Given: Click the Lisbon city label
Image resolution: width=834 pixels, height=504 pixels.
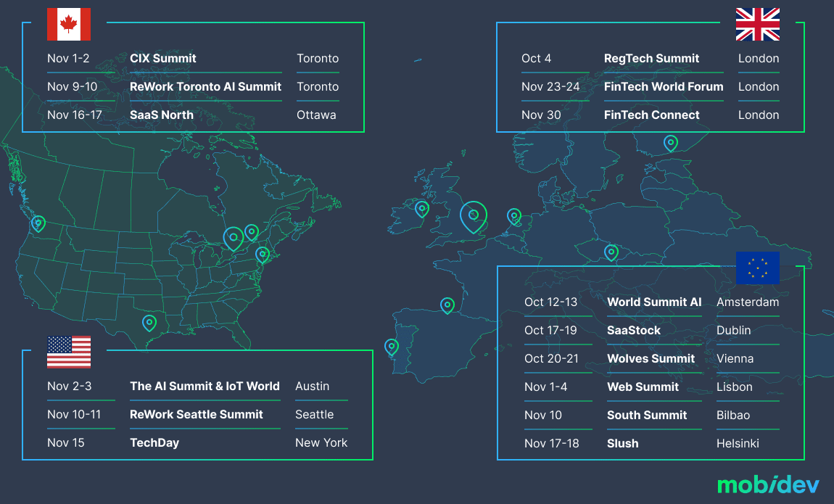Looking at the screenshot, I should [x=734, y=387].
